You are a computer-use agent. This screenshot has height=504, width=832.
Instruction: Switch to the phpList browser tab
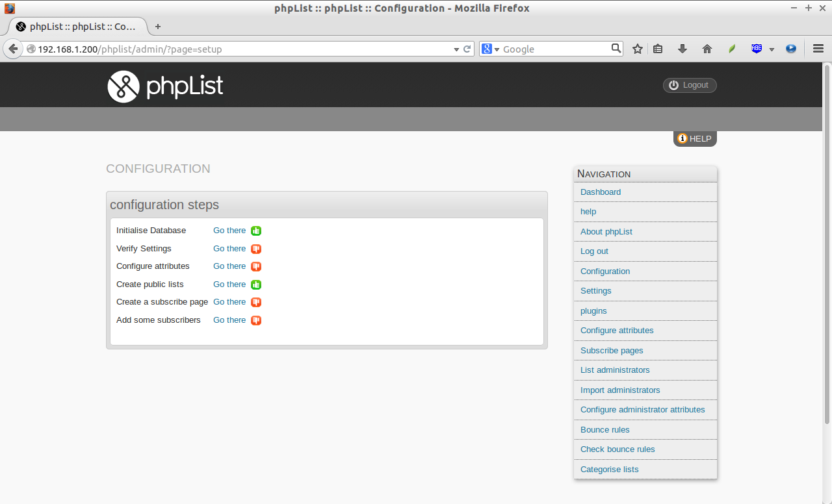pyautogui.click(x=78, y=27)
